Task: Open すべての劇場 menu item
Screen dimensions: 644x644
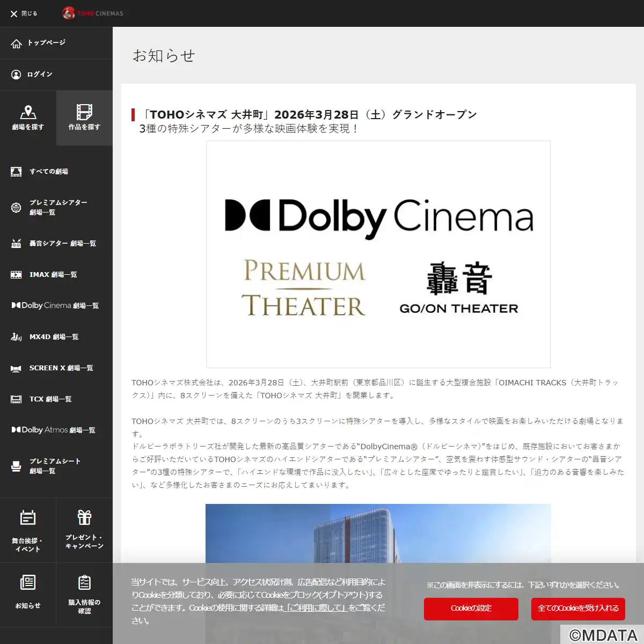Action: pos(48,172)
